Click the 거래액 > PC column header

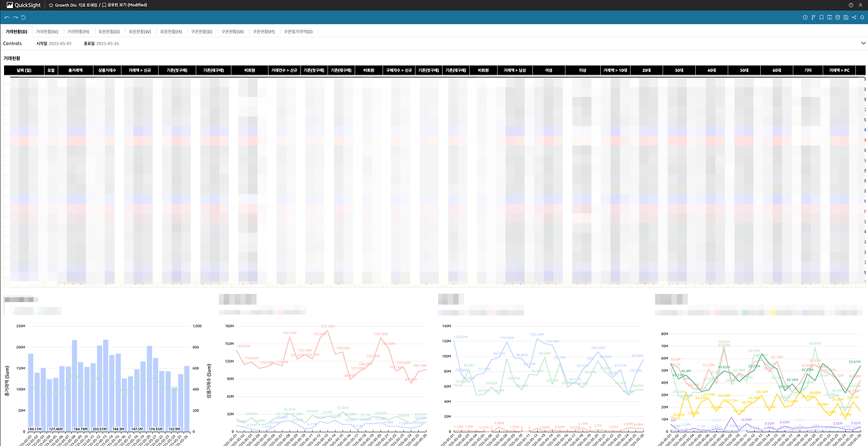pyautogui.click(x=840, y=70)
